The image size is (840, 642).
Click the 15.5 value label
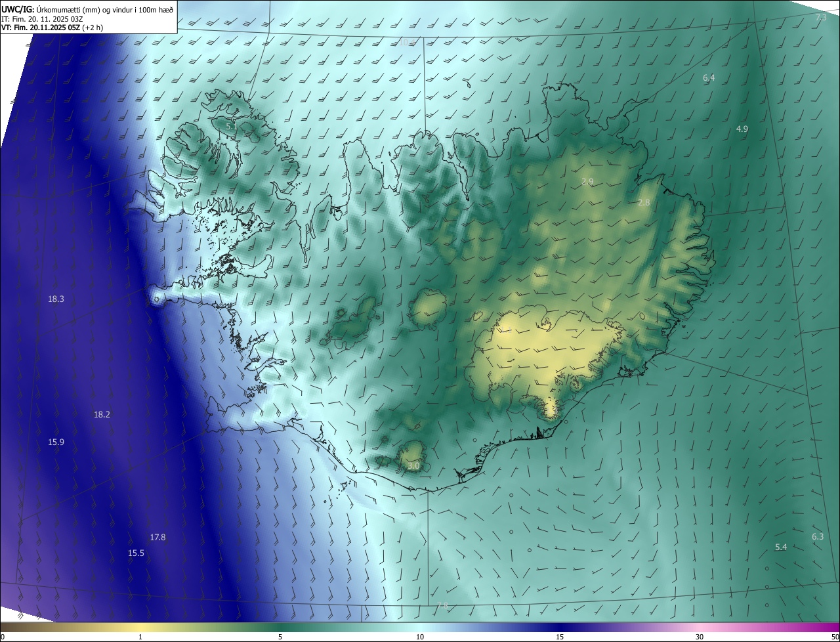pos(136,553)
